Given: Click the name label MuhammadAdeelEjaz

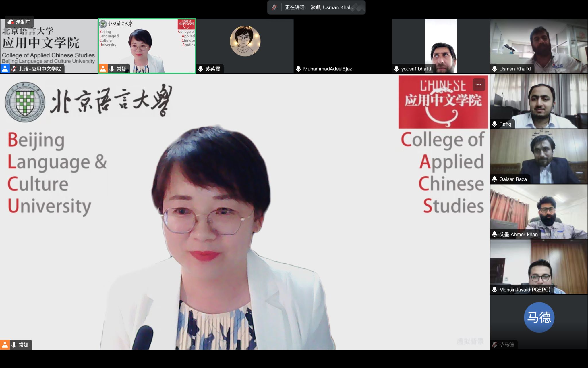Looking at the screenshot, I should (x=328, y=69).
